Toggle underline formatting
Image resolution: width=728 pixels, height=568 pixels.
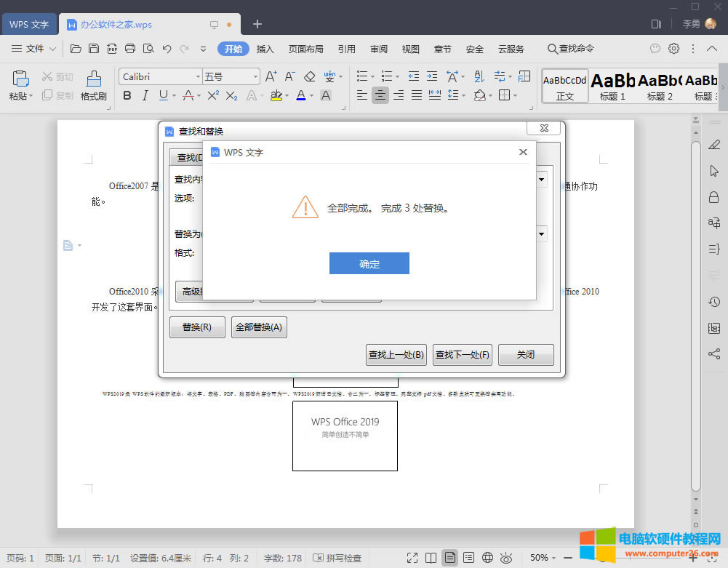164,95
